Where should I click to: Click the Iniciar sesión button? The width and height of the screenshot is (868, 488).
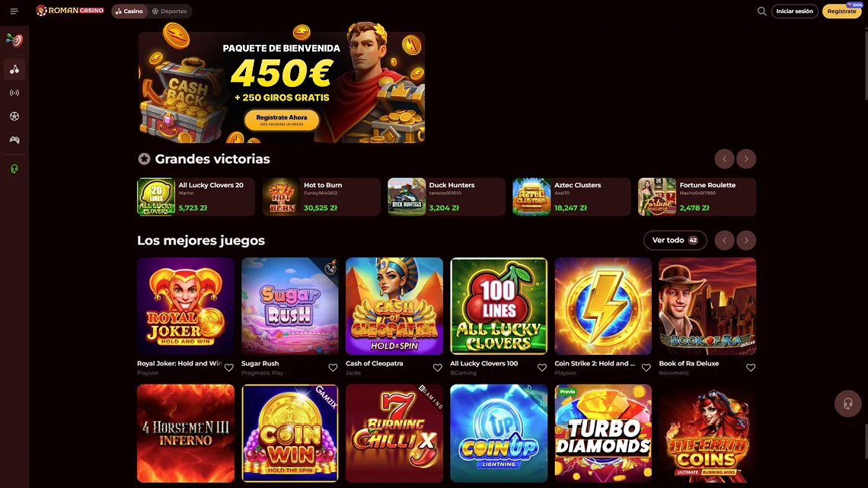[794, 11]
